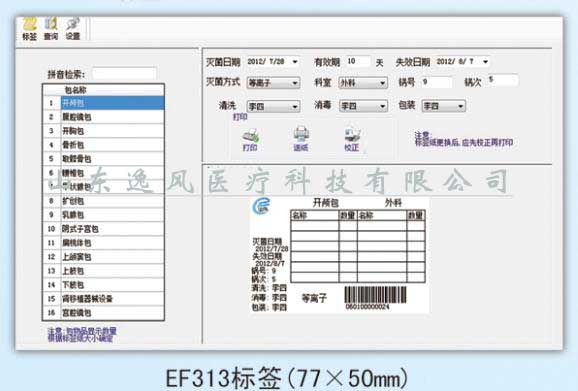Image resolution: width=578 pixels, height=391 pixels.
Task: Click the 拼音检索 search input field
Action: tap(124, 74)
